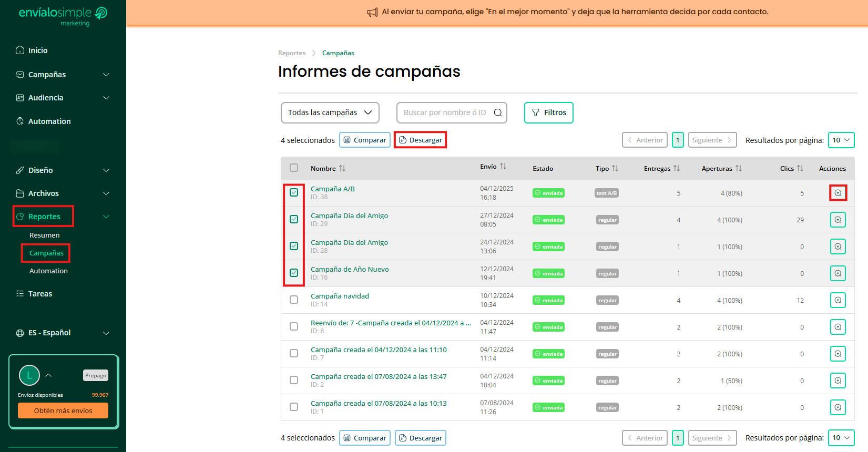Open ES - Español language selector
This screenshot has height=452, width=868.
coord(63,333)
